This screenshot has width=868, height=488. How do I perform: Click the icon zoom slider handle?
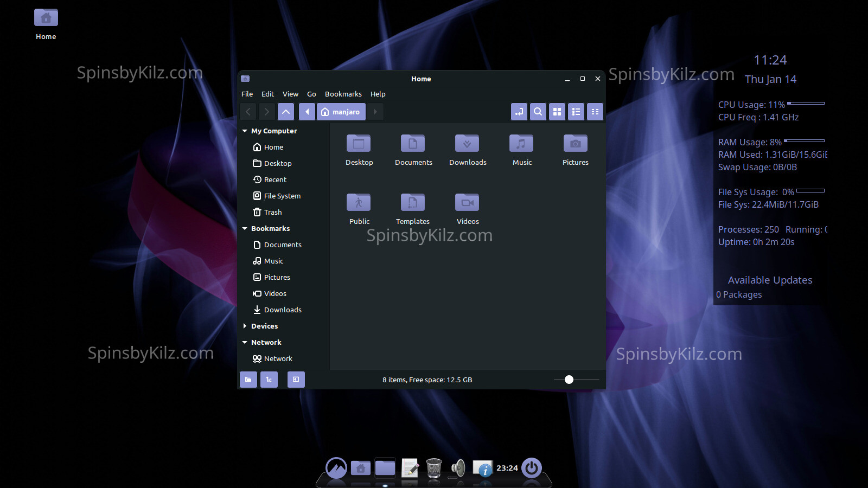pos(569,380)
